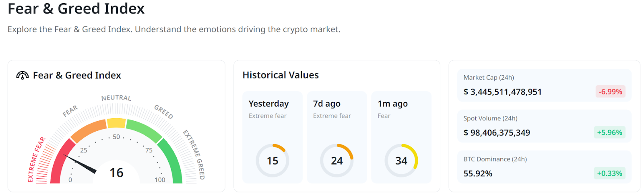Click the Yesterday circular gauge showing 15

tap(272, 161)
